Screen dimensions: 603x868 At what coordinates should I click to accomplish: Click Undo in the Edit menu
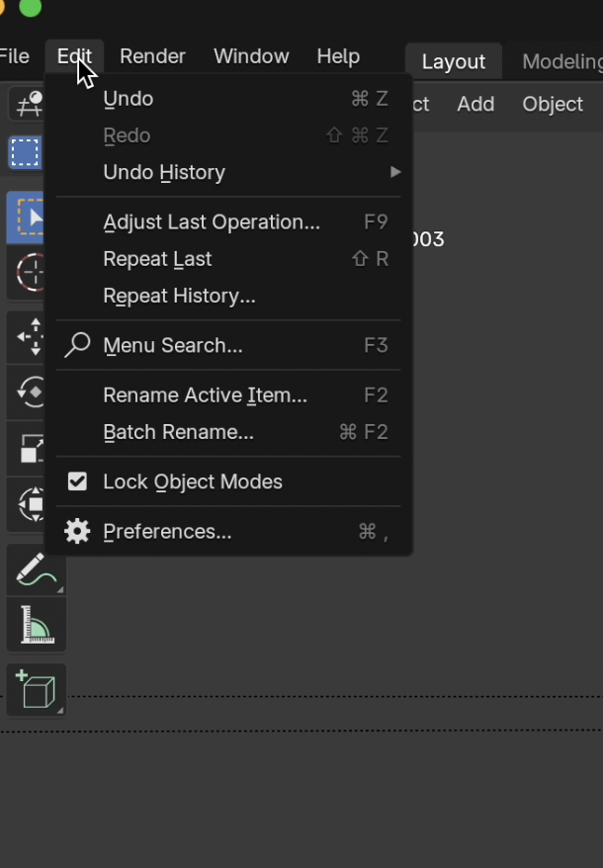129,99
